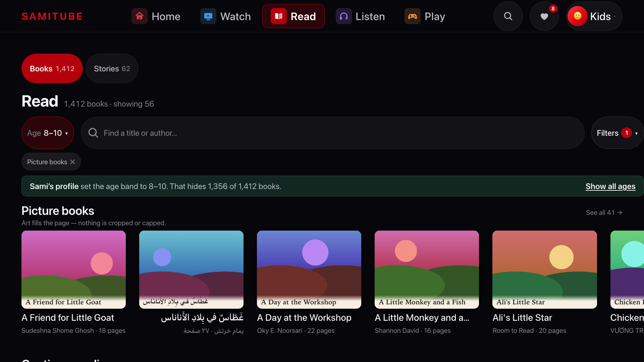Focus the Find a title or author field
The width and height of the screenshot is (644, 362).
[x=333, y=133]
